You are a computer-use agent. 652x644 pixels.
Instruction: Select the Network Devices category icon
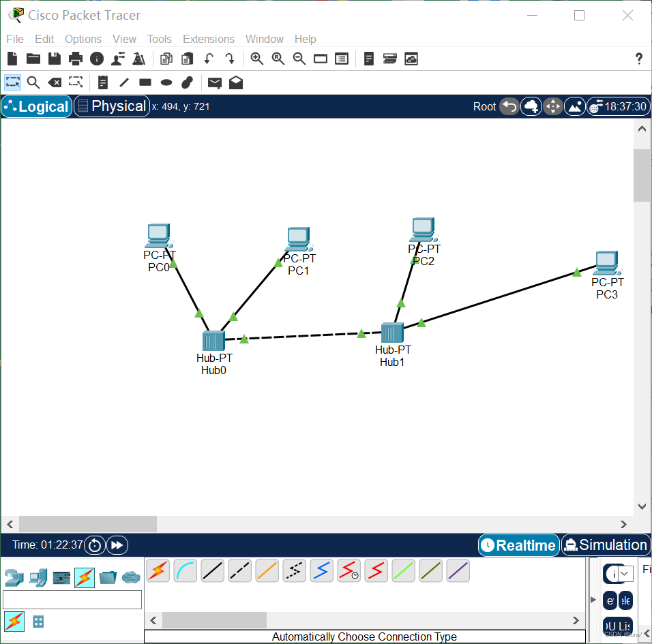coord(14,577)
